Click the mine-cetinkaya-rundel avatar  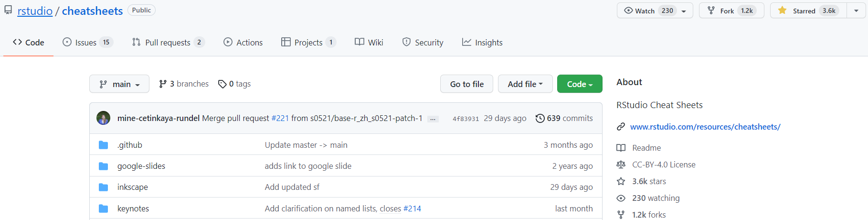(x=104, y=118)
